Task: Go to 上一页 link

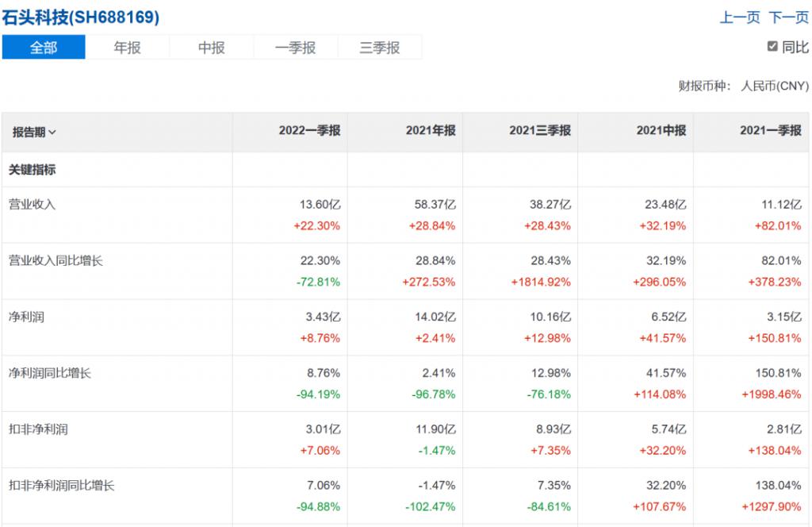Action: click(740, 17)
